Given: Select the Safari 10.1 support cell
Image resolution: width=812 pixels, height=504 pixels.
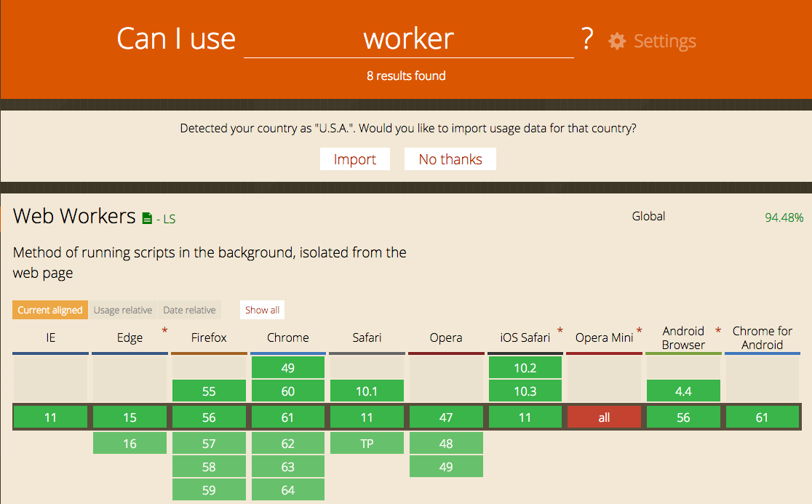Looking at the screenshot, I should click(x=367, y=391).
